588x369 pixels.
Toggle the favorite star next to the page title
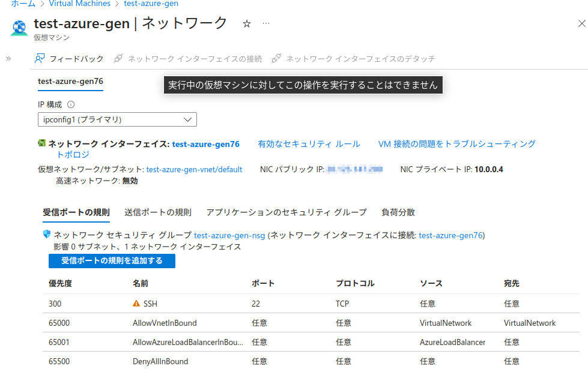click(x=246, y=24)
